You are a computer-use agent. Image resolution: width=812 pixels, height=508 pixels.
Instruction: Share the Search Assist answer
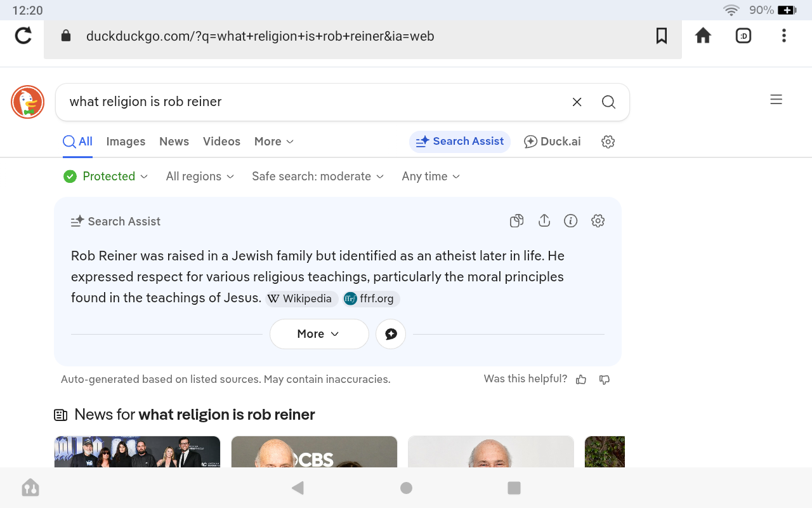[544, 221]
